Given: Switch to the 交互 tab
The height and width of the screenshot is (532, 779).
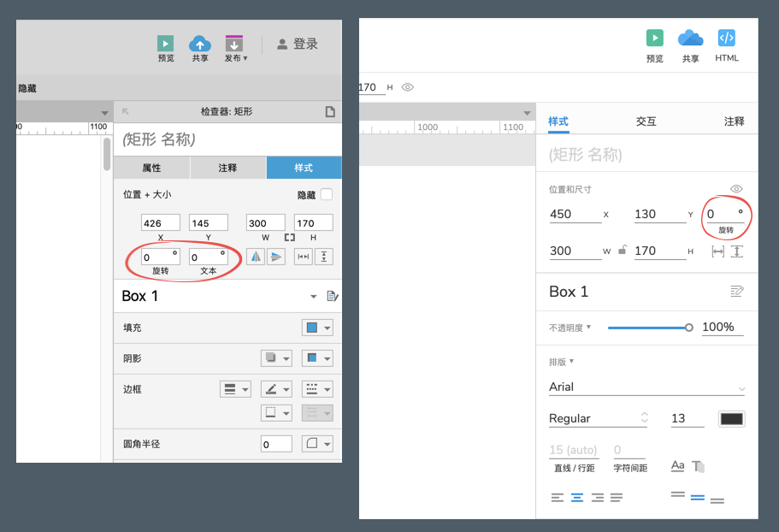Looking at the screenshot, I should (646, 121).
